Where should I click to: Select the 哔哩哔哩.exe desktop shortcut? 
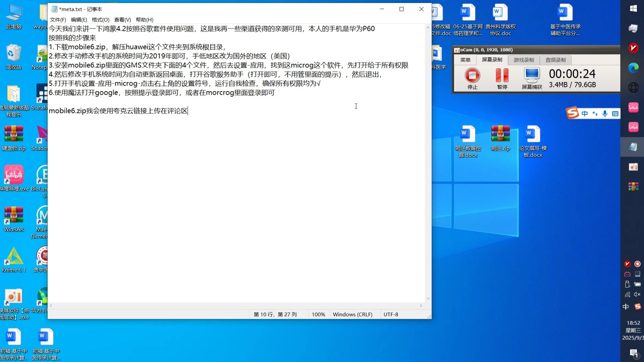[x=14, y=178]
